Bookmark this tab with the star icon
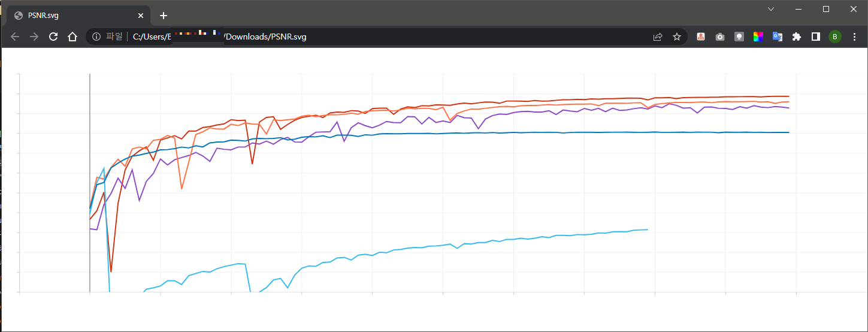Image resolution: width=868 pixels, height=332 pixels. click(677, 37)
